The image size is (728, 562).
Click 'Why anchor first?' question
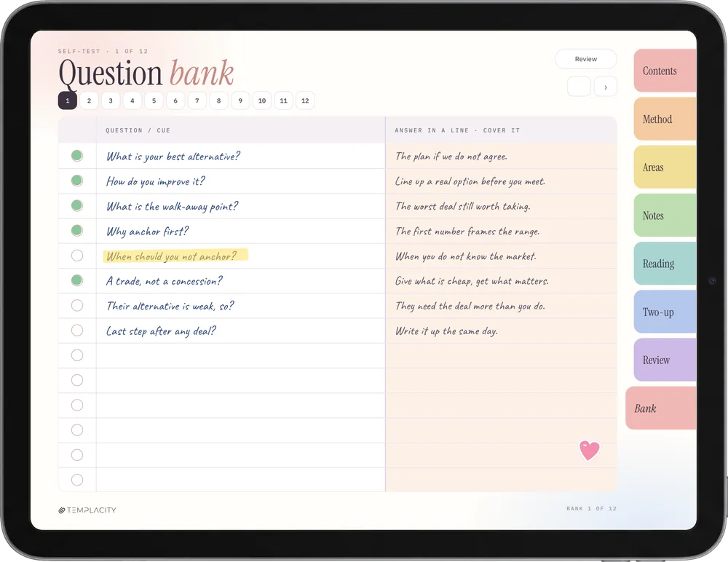click(147, 231)
